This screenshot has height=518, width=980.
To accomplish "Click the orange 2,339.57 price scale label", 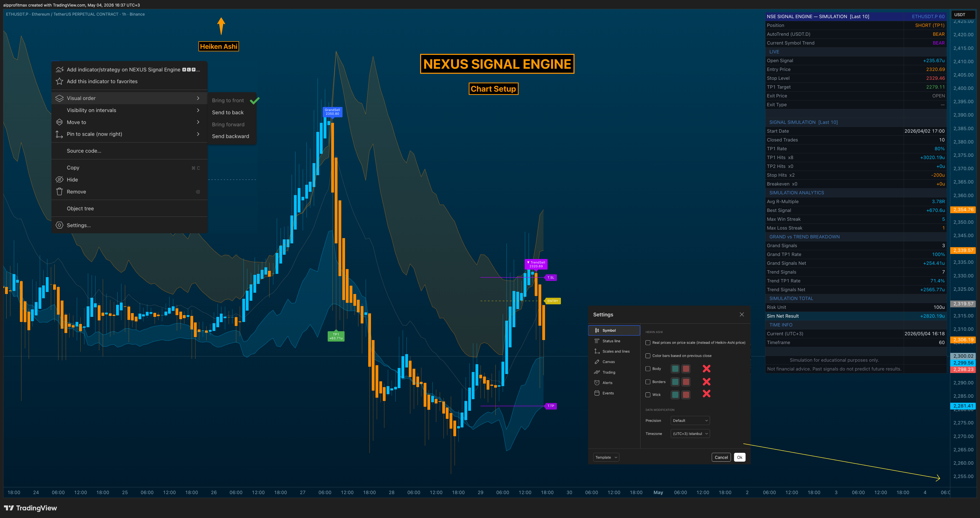I will tap(963, 250).
